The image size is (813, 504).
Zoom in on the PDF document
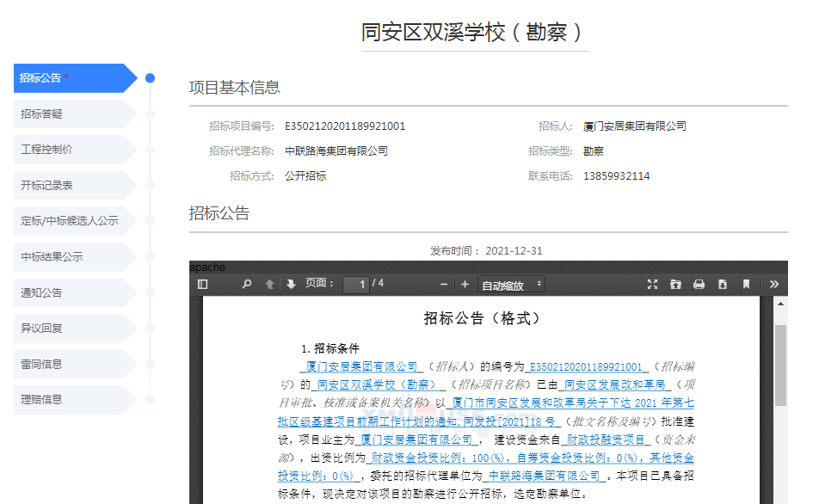465,285
